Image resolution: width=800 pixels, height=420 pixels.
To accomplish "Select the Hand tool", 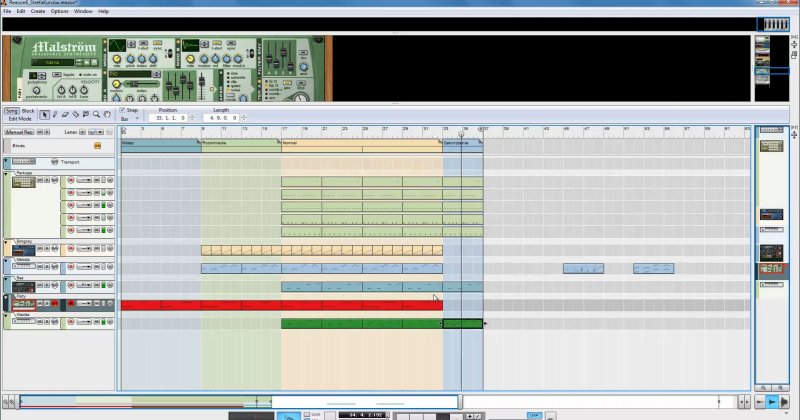I will [x=107, y=114].
